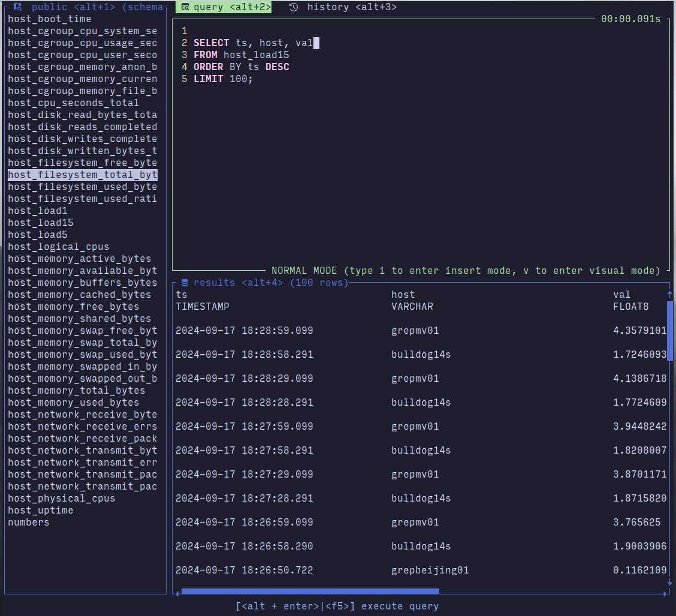Click the scroll-up arrow in results

(x=669, y=294)
